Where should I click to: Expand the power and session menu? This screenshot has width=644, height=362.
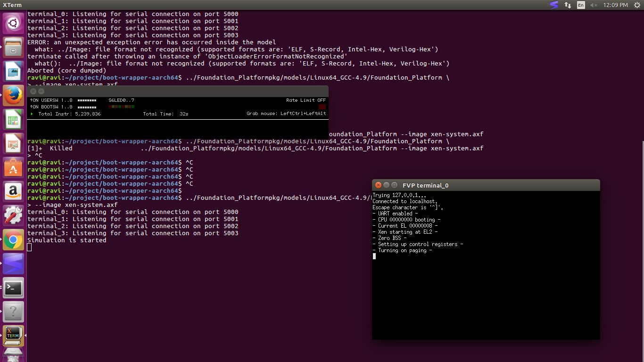coord(636,5)
